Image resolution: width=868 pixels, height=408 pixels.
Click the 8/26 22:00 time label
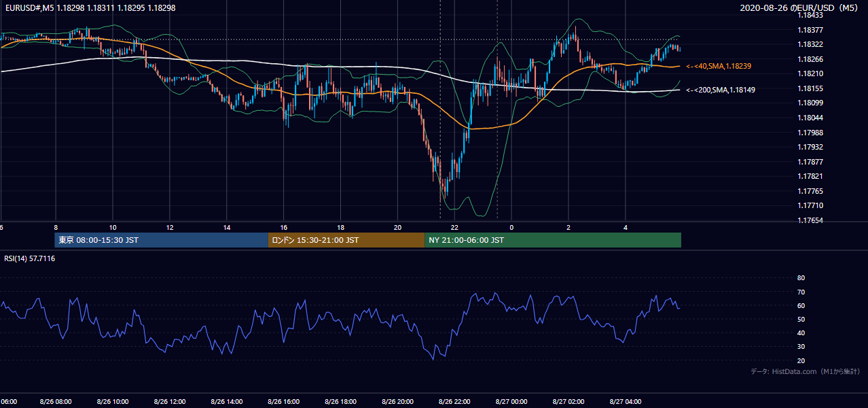(x=455, y=402)
